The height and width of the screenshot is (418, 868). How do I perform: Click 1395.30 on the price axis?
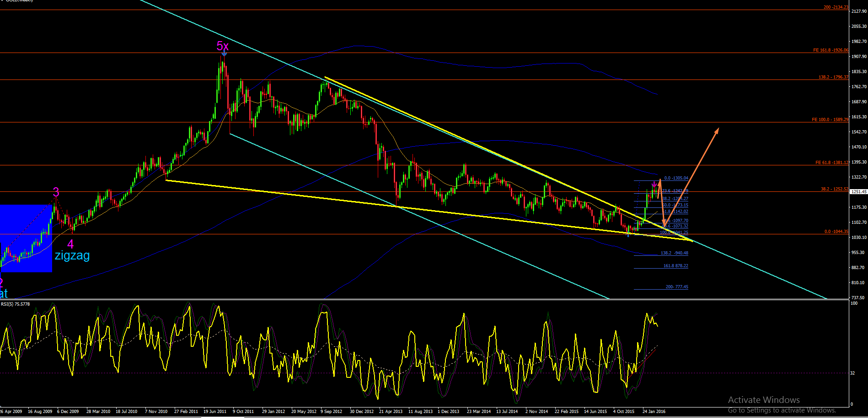[858, 162]
